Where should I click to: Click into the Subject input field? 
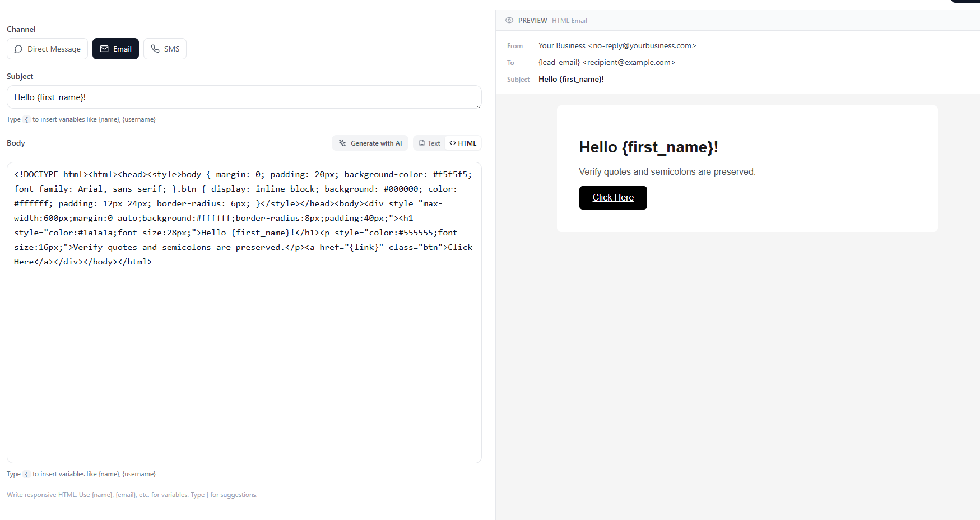pyautogui.click(x=244, y=97)
